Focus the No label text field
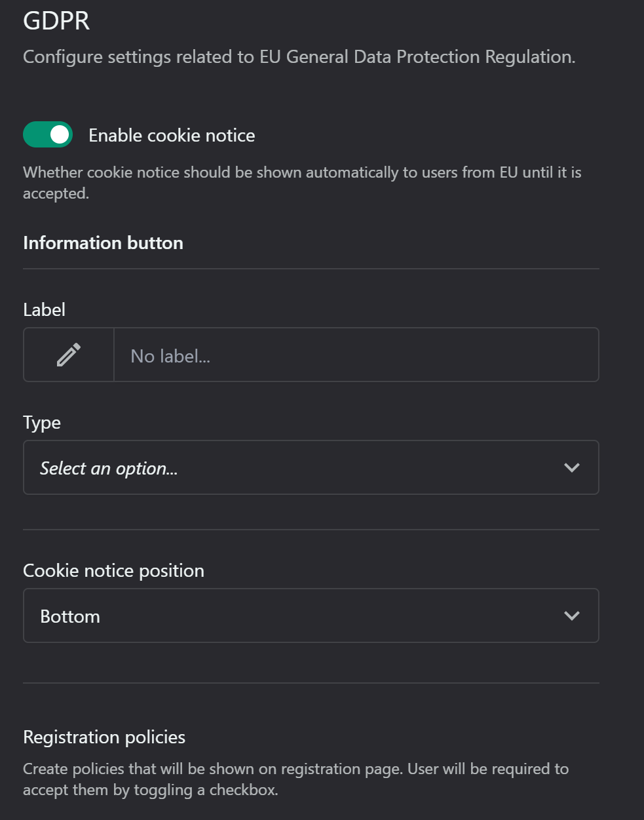 [x=356, y=355]
